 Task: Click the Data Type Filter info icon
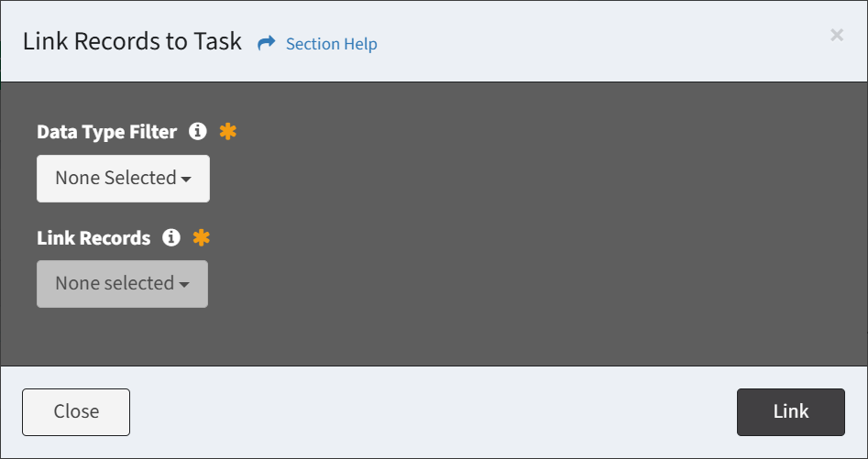pos(197,132)
